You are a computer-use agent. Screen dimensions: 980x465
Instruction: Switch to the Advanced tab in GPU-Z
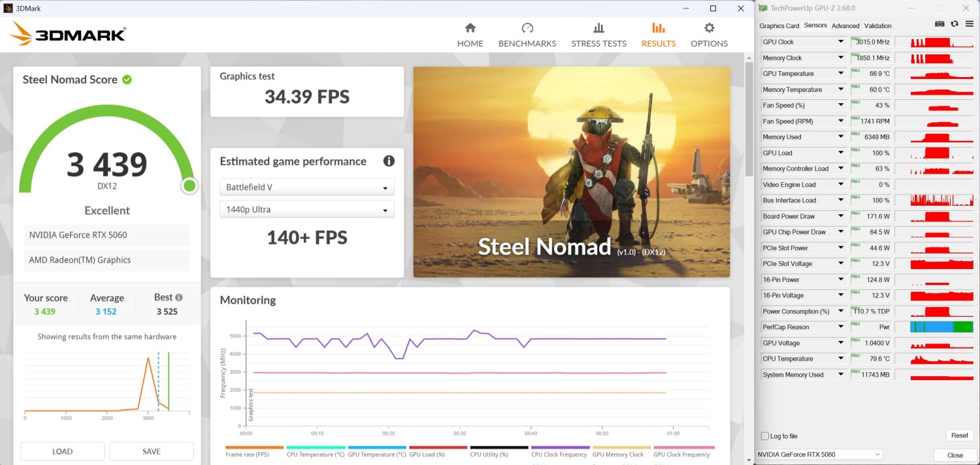[845, 26]
